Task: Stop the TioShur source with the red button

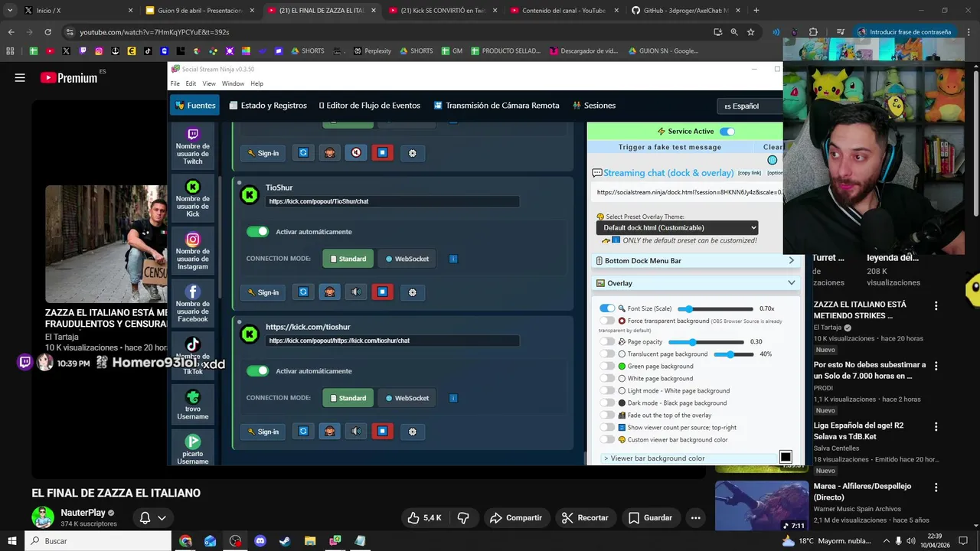Action: (x=382, y=292)
